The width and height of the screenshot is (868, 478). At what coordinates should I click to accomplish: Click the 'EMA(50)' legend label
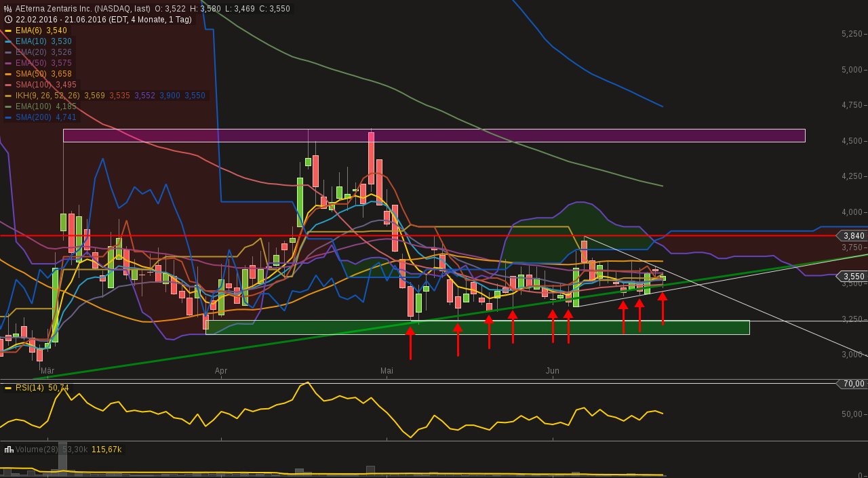coord(32,63)
